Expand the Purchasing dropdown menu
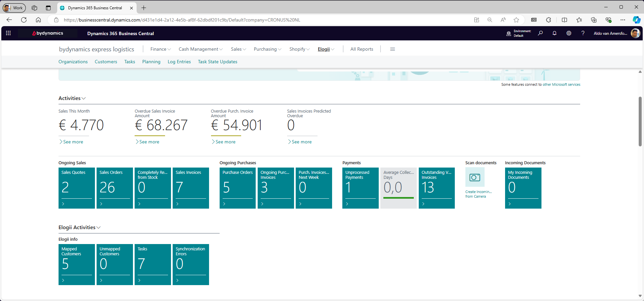 (267, 49)
